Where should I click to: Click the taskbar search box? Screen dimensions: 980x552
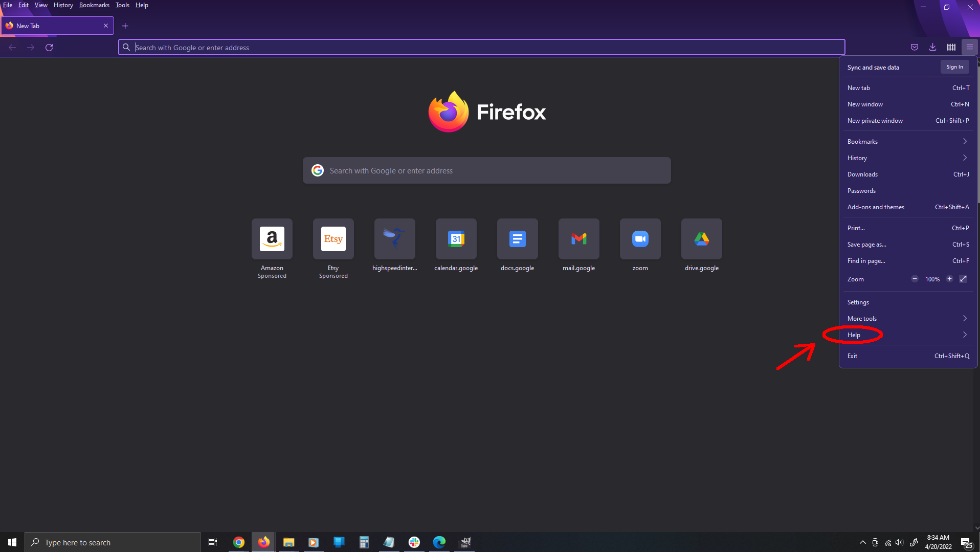tap(113, 542)
